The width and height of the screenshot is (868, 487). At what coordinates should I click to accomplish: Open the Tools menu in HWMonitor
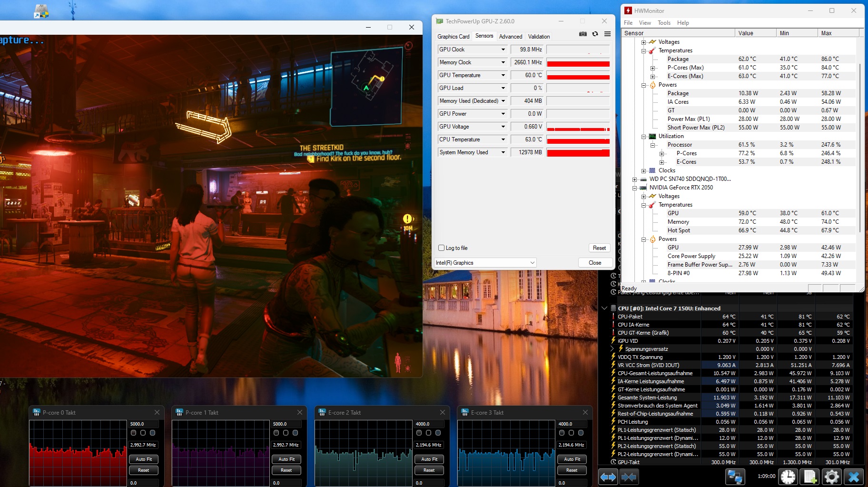pyautogui.click(x=664, y=23)
